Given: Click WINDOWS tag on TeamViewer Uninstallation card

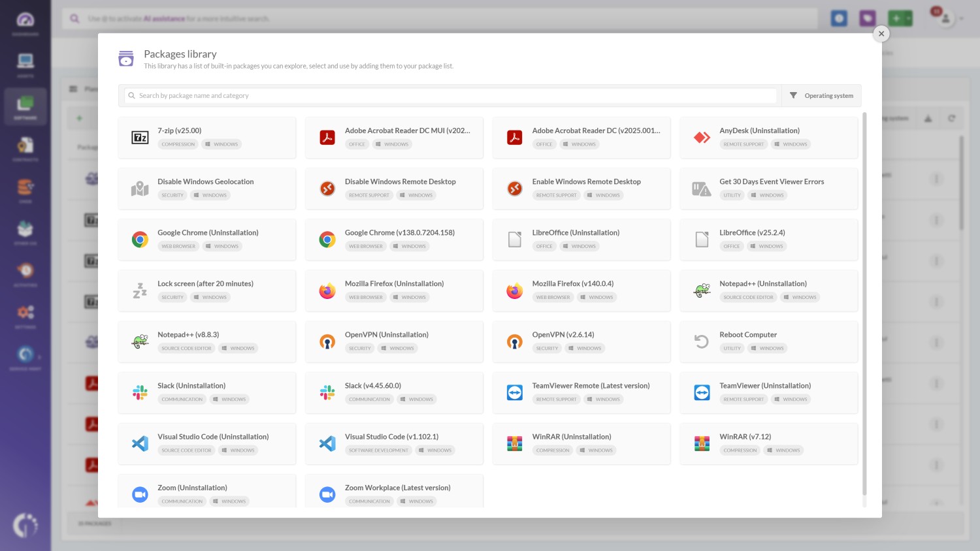Looking at the screenshot, I should [x=791, y=399].
